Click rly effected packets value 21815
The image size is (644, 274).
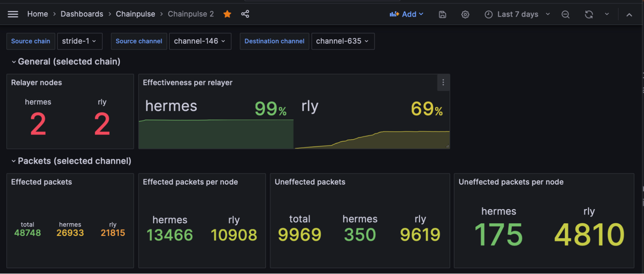pos(113,233)
